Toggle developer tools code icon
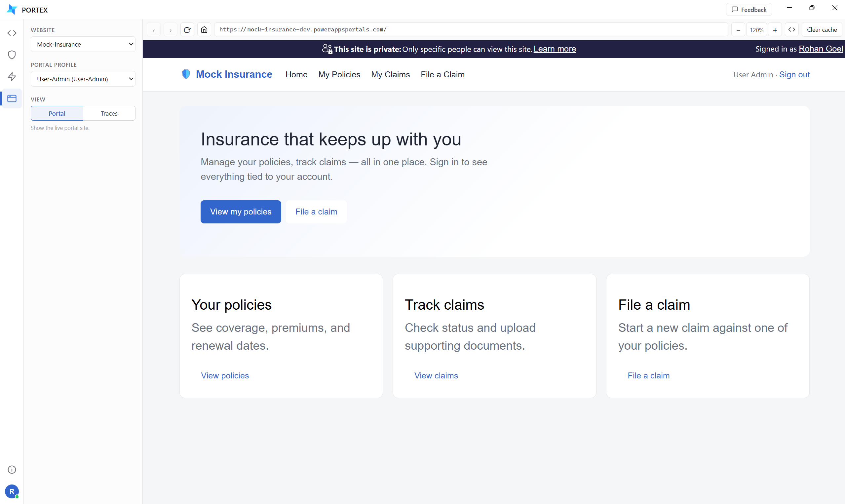 [x=792, y=30]
